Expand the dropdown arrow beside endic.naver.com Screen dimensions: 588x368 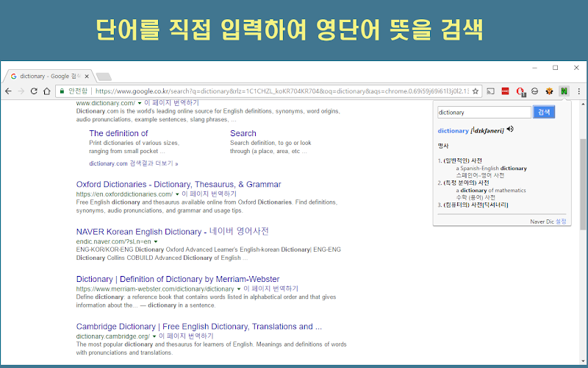156,242
